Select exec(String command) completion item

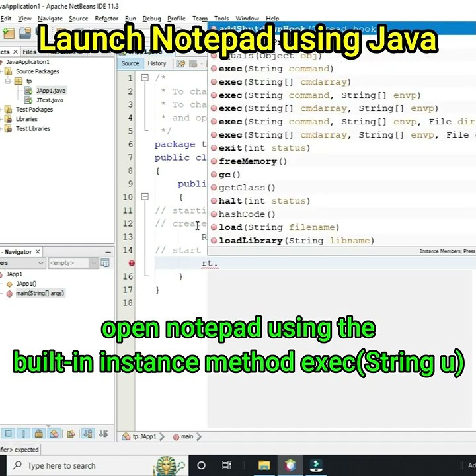coord(342,69)
